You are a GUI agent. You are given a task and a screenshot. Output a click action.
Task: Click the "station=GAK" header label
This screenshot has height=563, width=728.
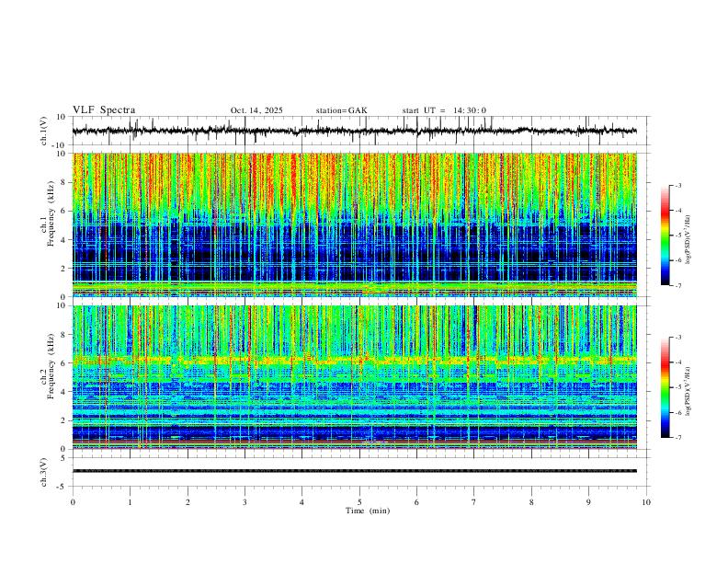coord(341,110)
